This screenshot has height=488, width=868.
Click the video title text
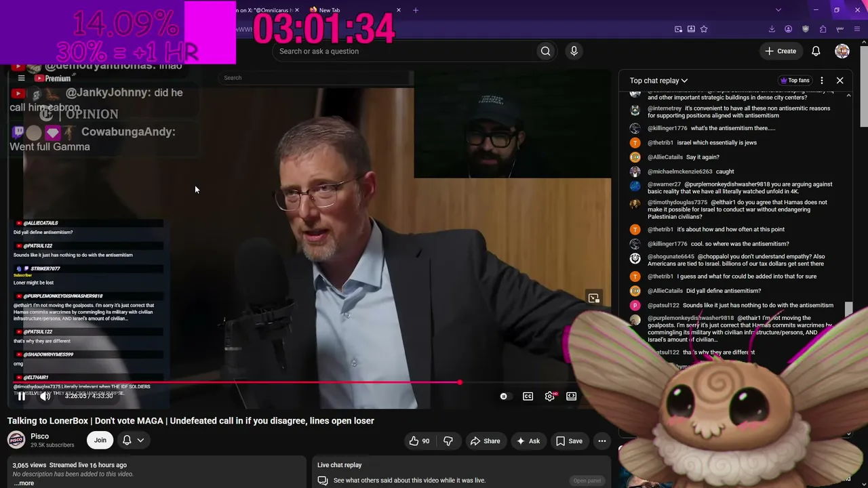pyautogui.click(x=191, y=421)
